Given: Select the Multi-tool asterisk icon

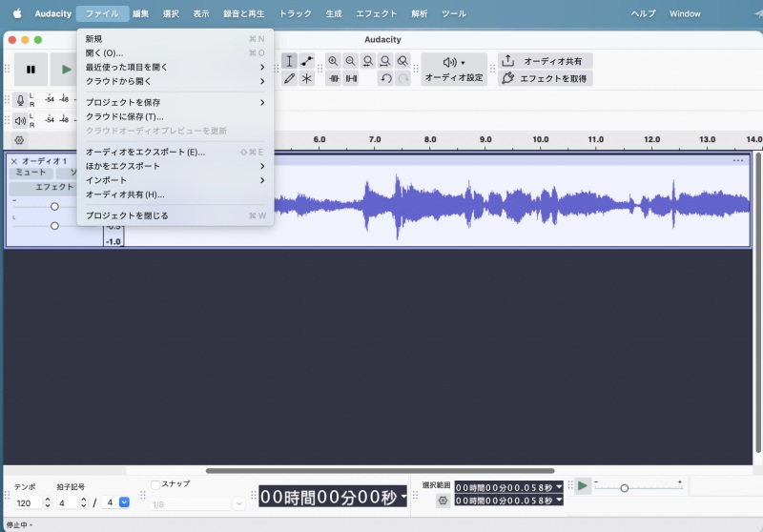Looking at the screenshot, I should 306,78.
